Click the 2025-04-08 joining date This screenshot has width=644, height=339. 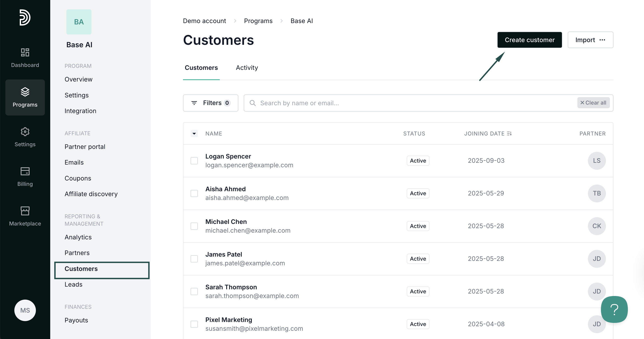[486, 324]
